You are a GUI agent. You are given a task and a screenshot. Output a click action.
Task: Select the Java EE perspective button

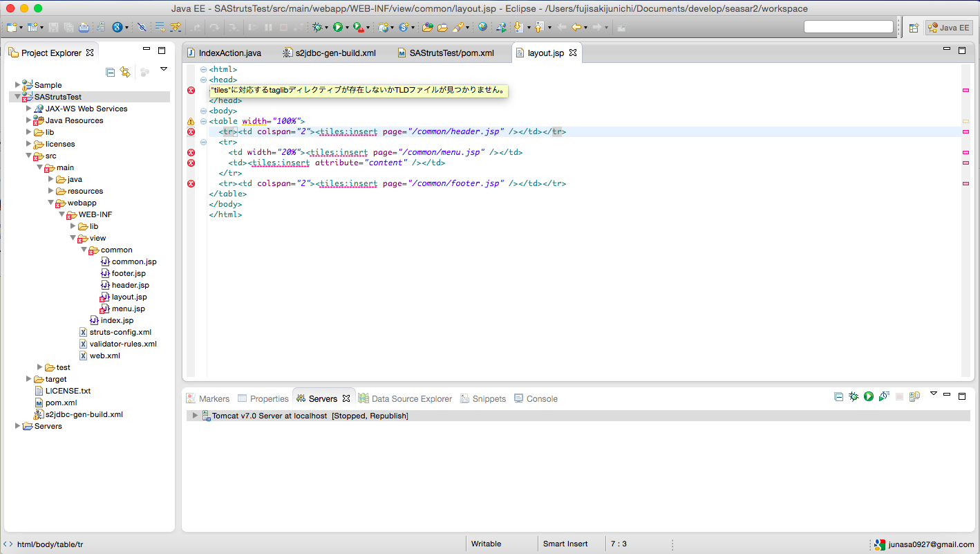[x=949, y=28]
